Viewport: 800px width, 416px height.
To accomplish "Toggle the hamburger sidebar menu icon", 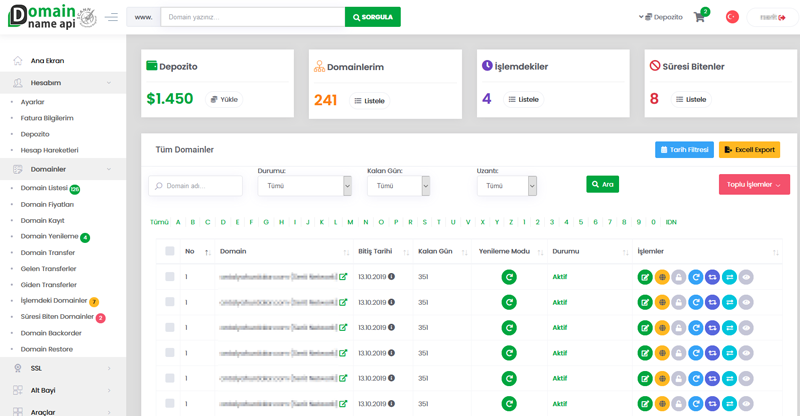I will (x=111, y=17).
